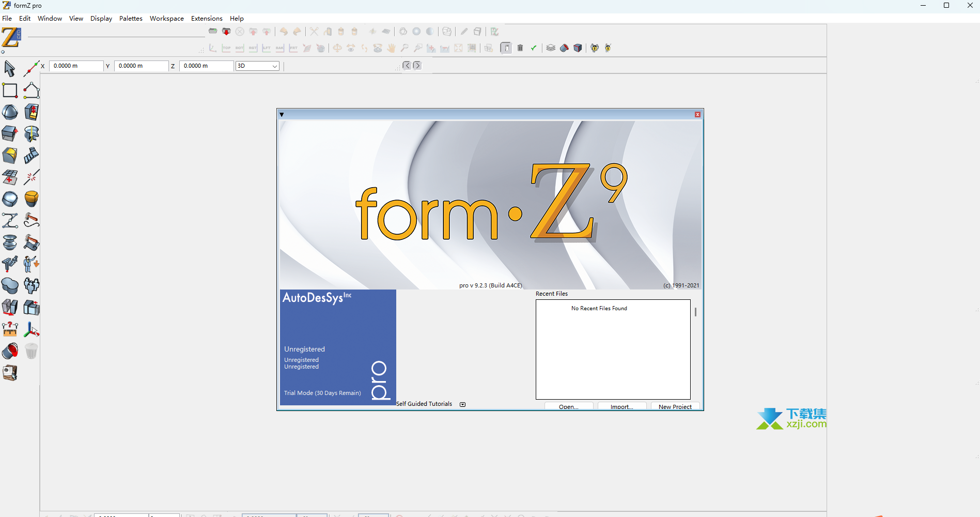
Task: Open the Edit menu
Action: pos(25,19)
